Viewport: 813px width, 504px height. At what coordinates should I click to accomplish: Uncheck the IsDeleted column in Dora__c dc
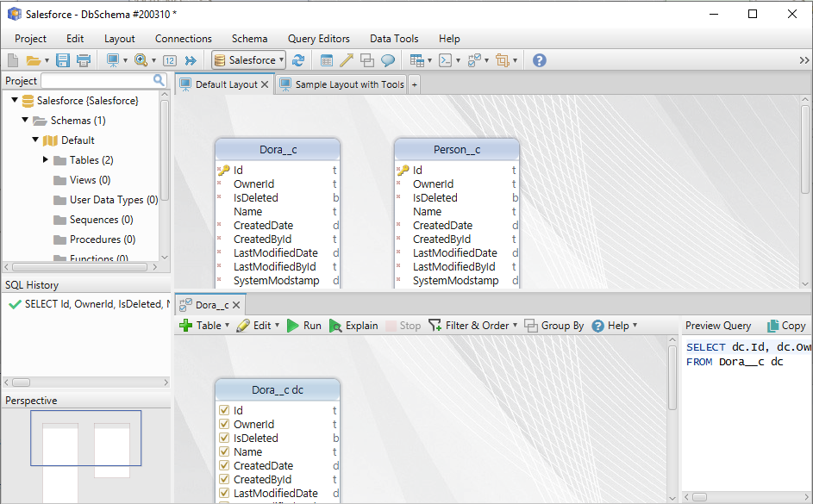pyautogui.click(x=224, y=438)
